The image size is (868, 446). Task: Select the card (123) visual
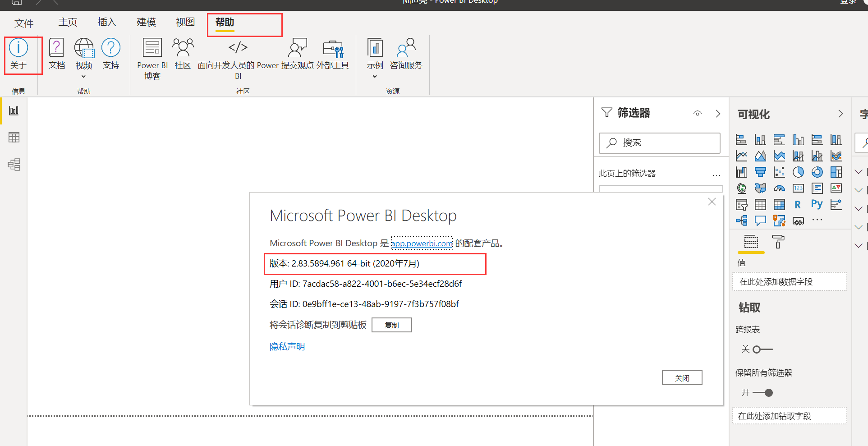pos(798,189)
